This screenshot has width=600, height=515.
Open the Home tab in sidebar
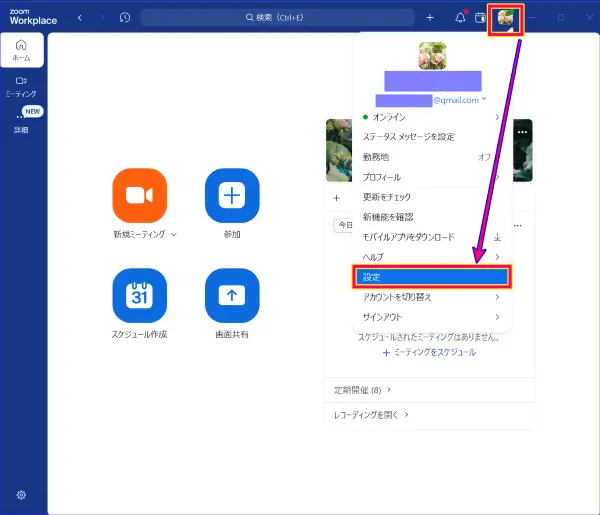pos(21,50)
